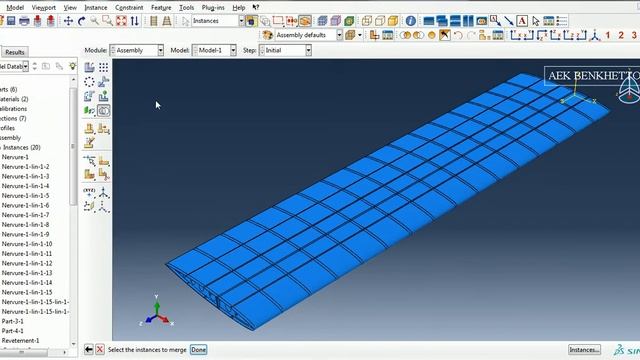Click the light bulb icon in model tree toolbar
Screen dimensions: 640x360
[73, 66]
